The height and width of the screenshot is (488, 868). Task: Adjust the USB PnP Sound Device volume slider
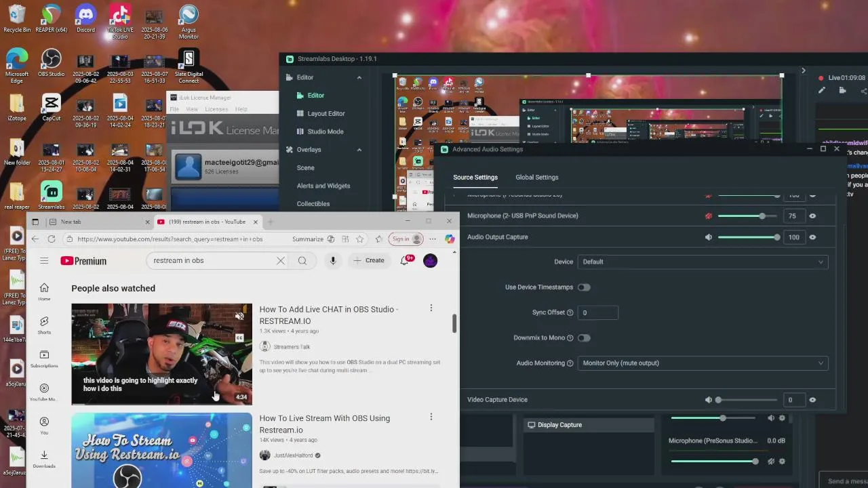(747, 216)
